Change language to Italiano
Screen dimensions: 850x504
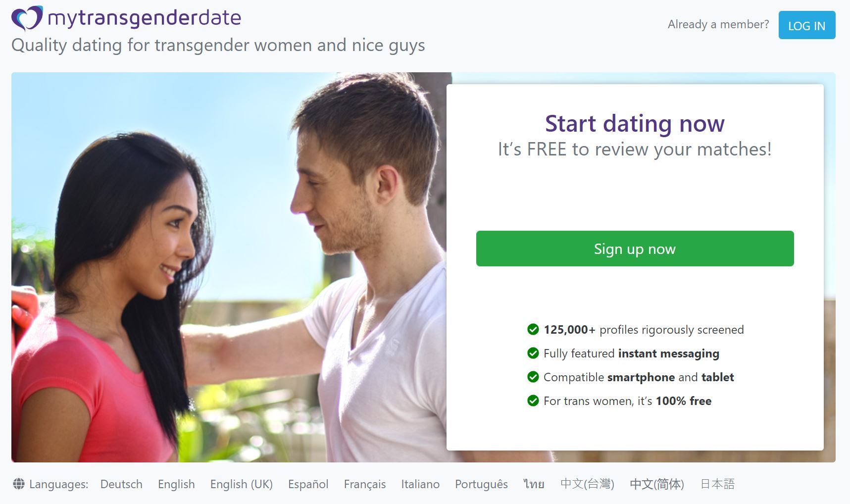[x=420, y=484]
